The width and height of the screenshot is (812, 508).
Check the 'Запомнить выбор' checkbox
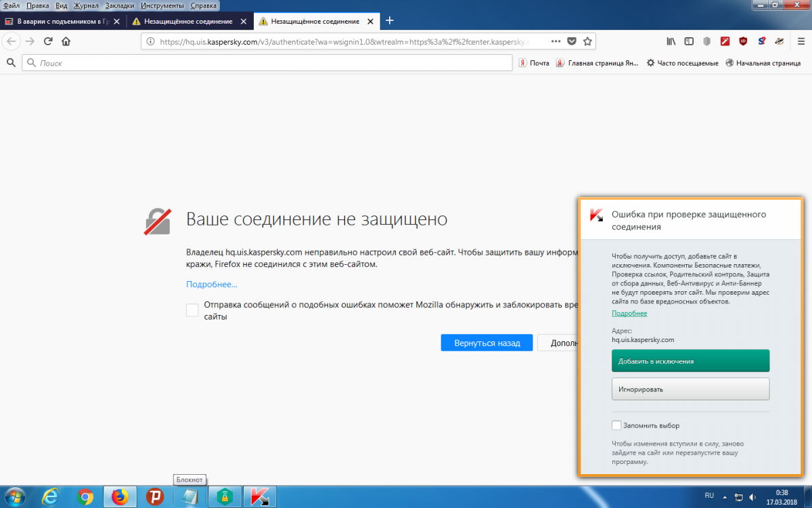click(616, 425)
